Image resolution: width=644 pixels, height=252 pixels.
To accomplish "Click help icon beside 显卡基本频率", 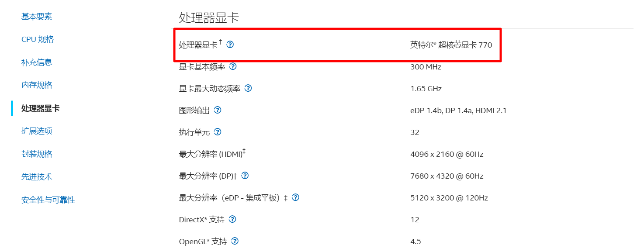I will coord(233,66).
